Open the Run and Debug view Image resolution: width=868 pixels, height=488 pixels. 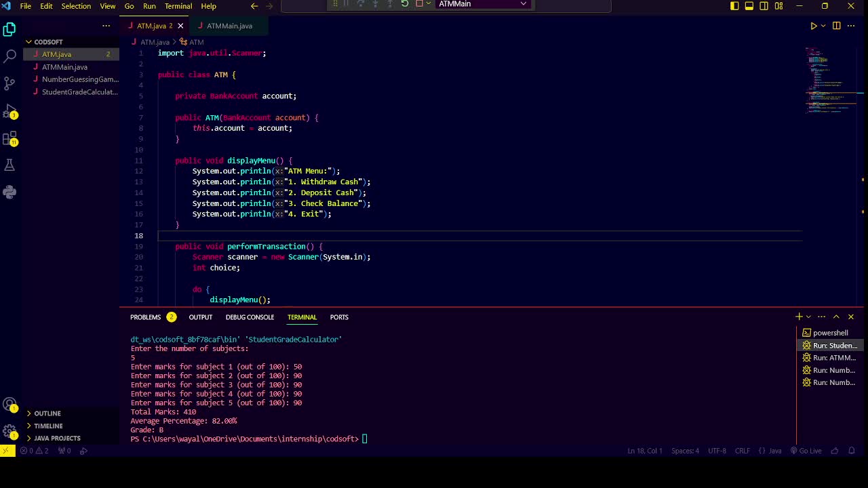pos(9,111)
